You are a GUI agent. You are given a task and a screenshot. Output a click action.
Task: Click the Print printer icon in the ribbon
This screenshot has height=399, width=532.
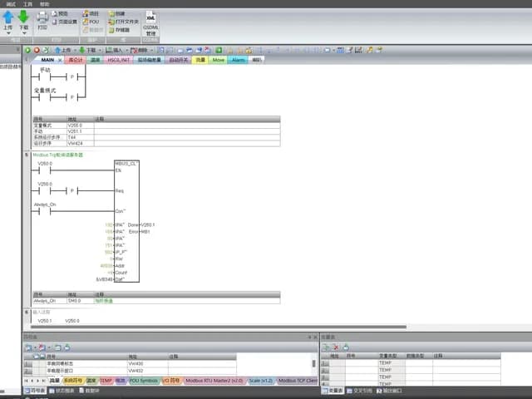[42, 17]
